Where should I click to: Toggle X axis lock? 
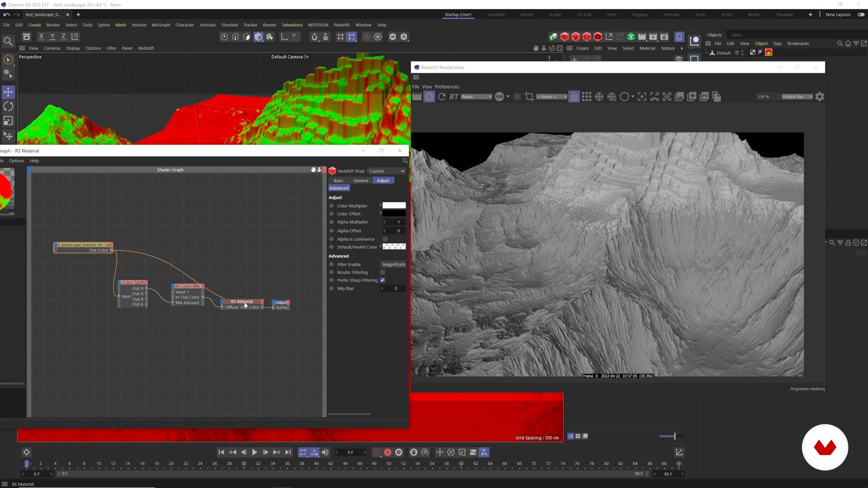41,37
